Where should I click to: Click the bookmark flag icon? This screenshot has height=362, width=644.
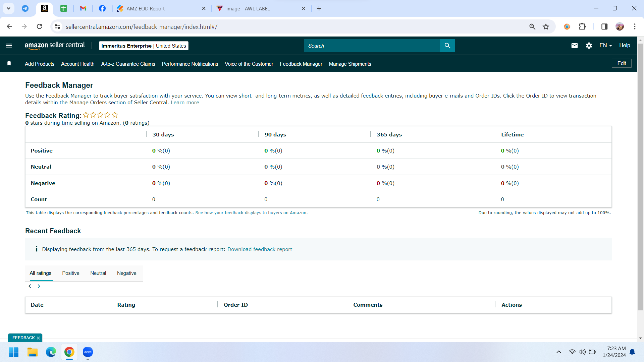9,64
